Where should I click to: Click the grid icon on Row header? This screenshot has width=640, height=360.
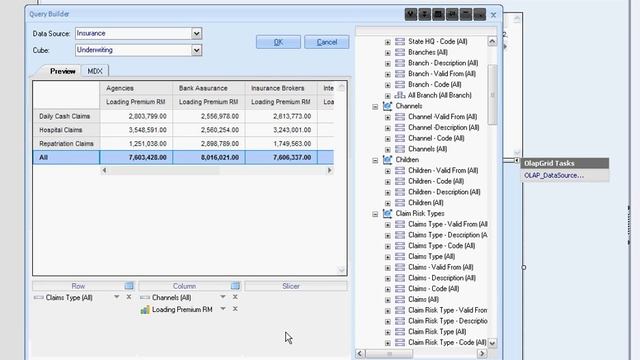coord(129,286)
